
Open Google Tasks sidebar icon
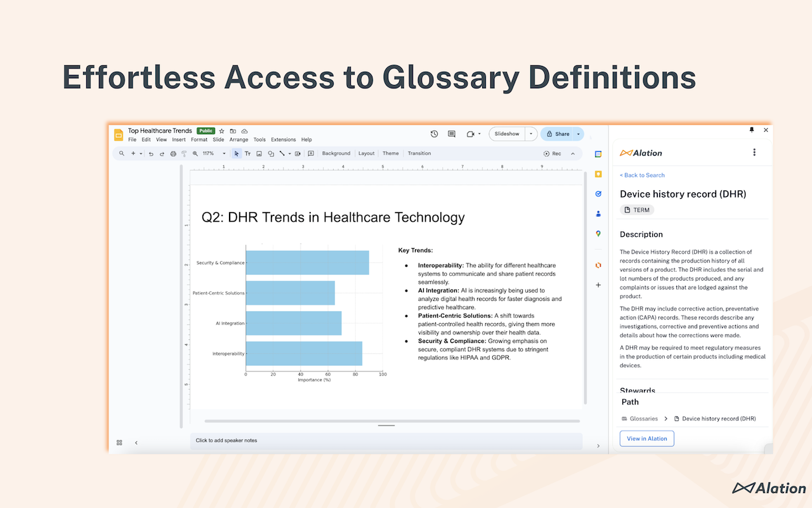pyautogui.click(x=598, y=194)
